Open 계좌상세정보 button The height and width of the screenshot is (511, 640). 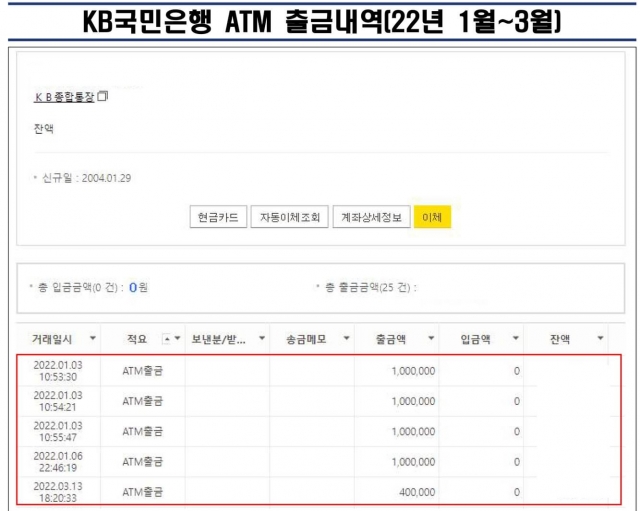pyautogui.click(x=371, y=217)
